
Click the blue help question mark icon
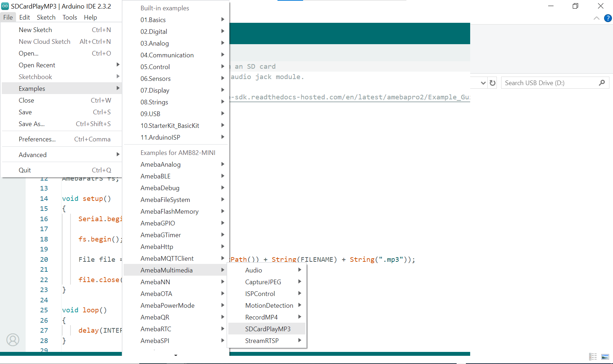tap(608, 18)
